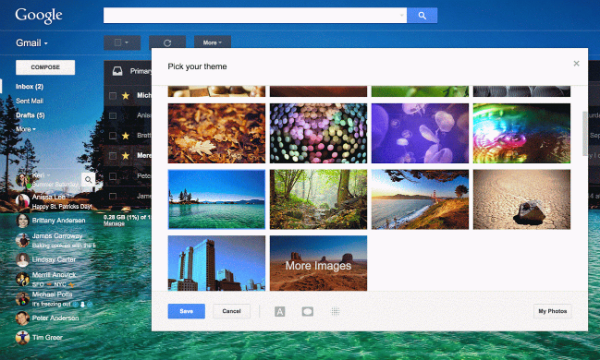Toggle checkbox on fourth email row
The width and height of the screenshot is (600, 360).
pyautogui.click(x=112, y=156)
